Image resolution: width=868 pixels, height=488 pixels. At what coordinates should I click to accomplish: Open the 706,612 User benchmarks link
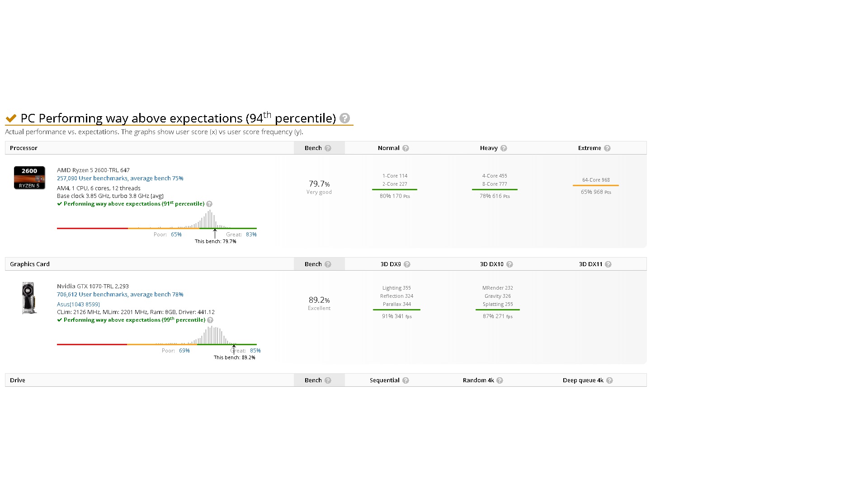coord(120,295)
